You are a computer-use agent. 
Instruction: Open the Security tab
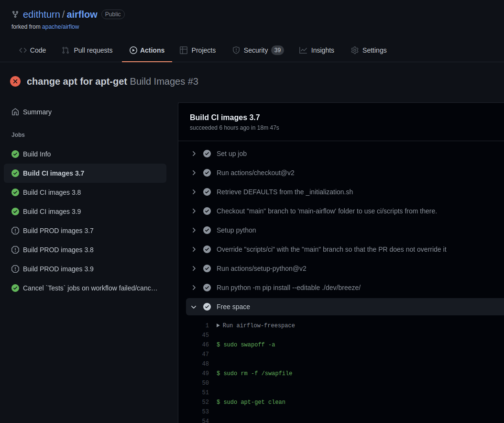click(x=258, y=50)
